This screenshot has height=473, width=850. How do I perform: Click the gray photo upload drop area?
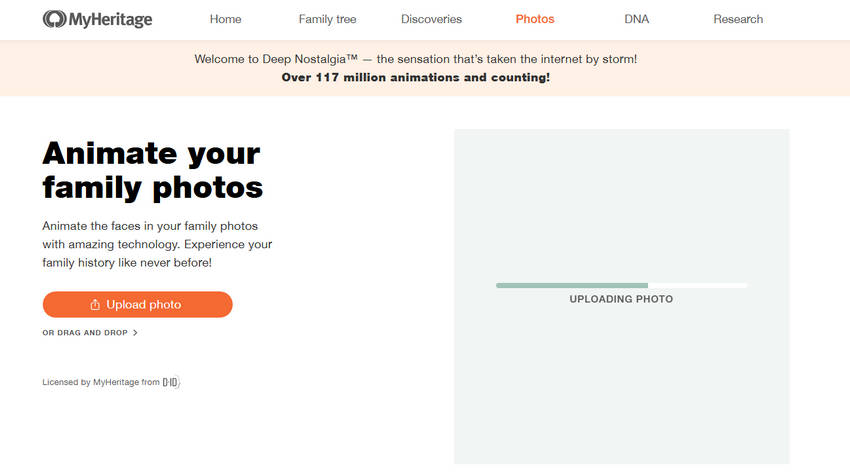click(x=622, y=296)
